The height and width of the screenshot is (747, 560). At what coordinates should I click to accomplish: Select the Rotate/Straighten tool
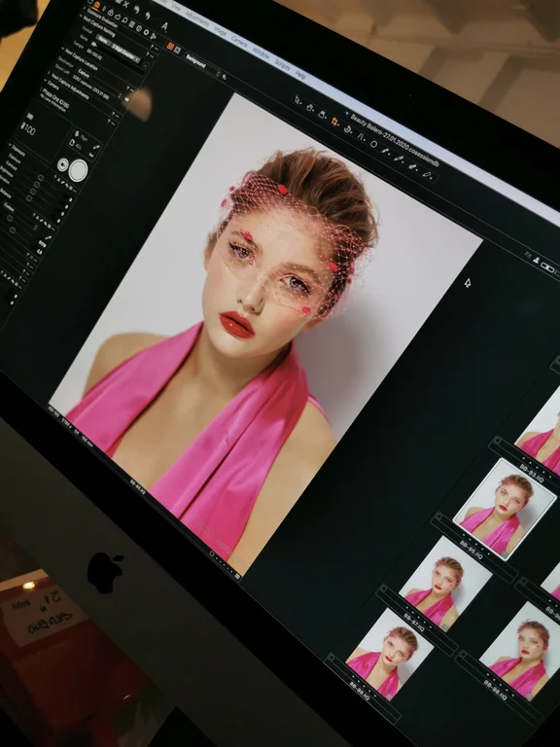[348, 129]
